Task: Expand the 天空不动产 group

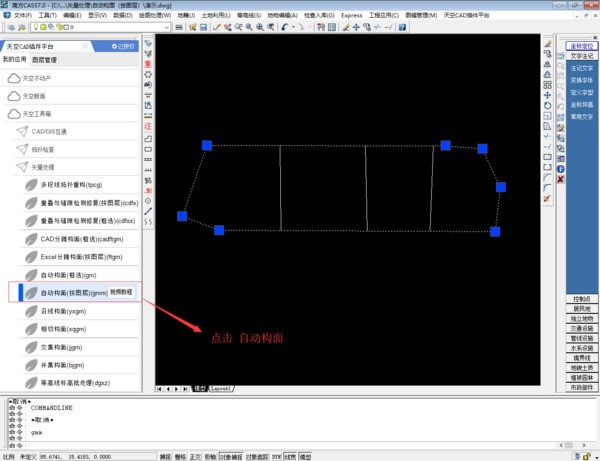Action: click(x=43, y=77)
